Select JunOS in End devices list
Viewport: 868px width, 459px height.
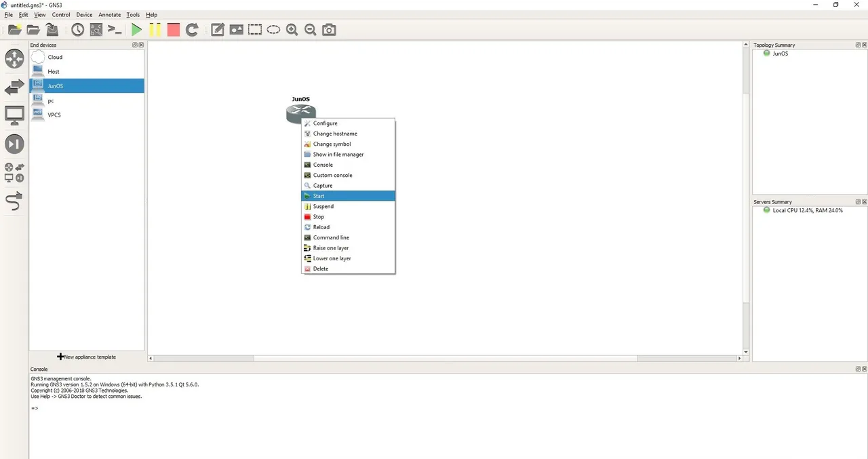87,86
